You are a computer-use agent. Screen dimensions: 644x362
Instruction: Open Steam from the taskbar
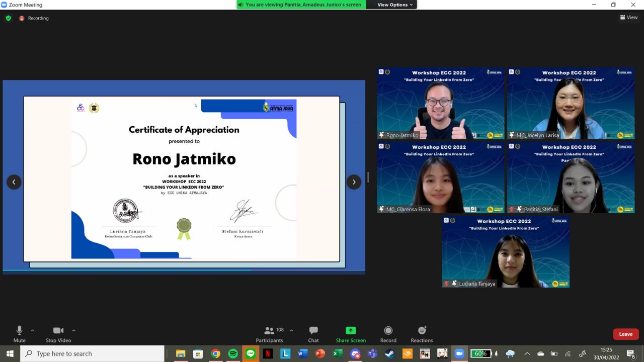pyautogui.click(x=389, y=353)
